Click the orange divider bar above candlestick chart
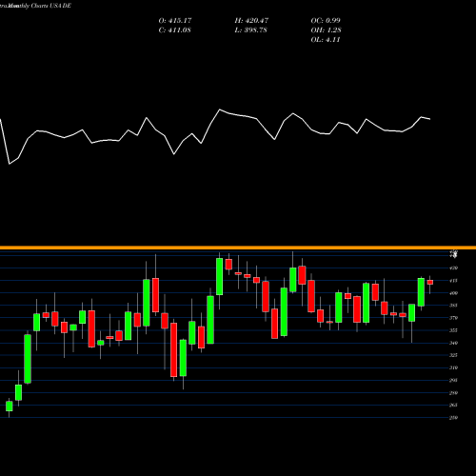476x476 pixels. click(x=238, y=248)
